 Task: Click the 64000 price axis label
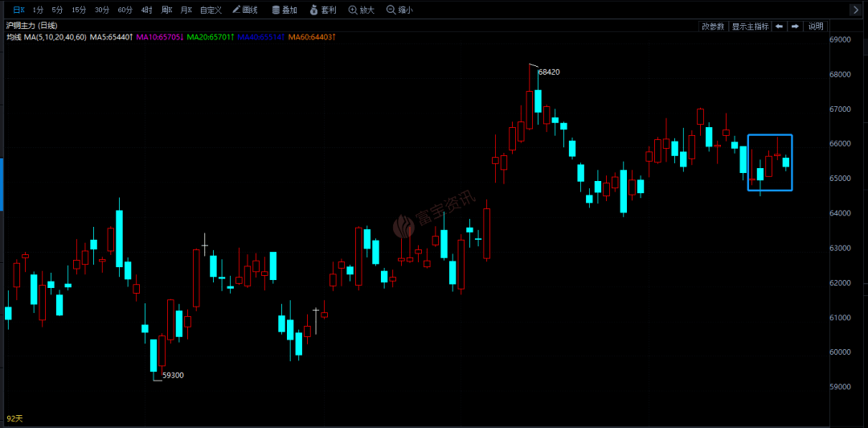839,213
